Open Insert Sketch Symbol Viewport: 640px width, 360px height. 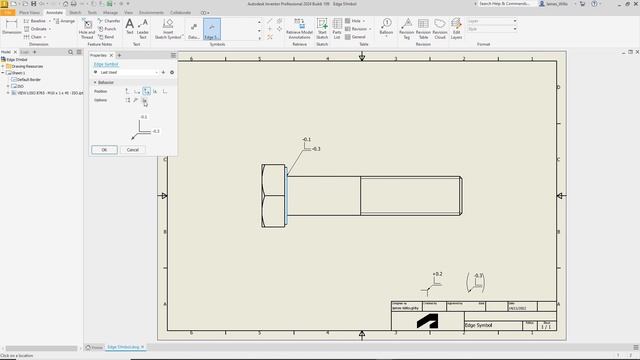point(168,29)
